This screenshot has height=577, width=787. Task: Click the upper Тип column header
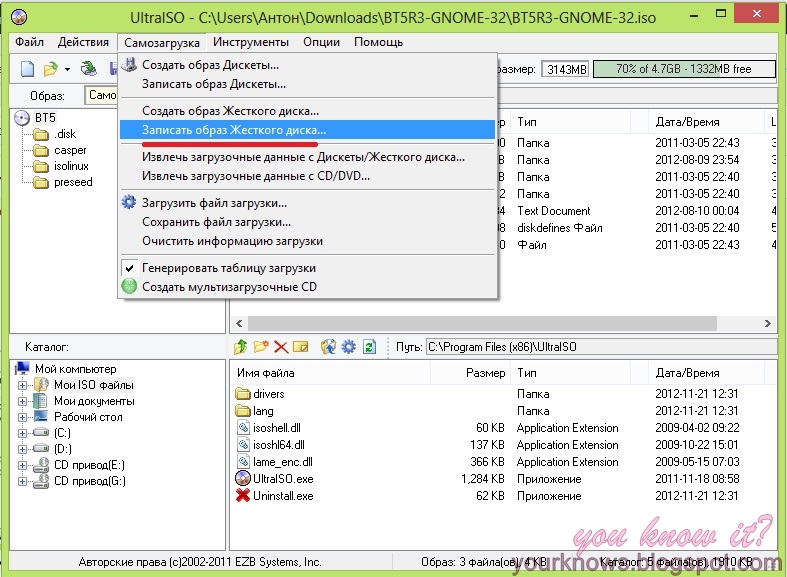coord(572,122)
